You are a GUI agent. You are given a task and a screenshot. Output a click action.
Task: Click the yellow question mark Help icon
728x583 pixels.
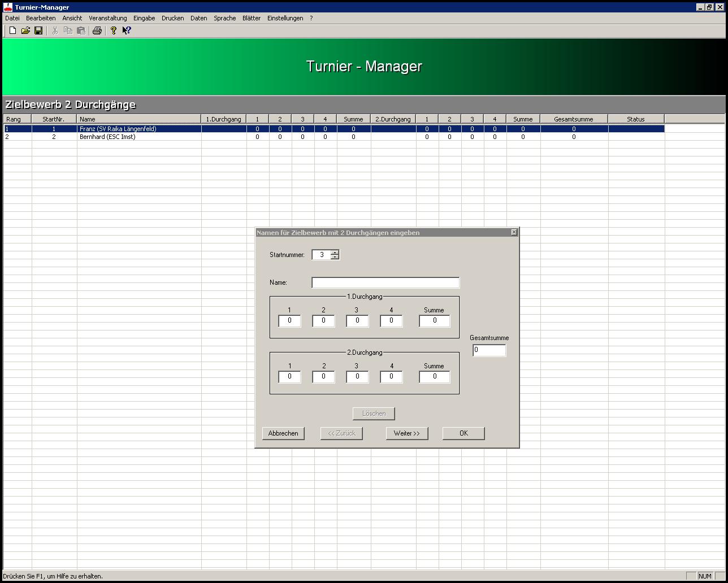click(113, 31)
